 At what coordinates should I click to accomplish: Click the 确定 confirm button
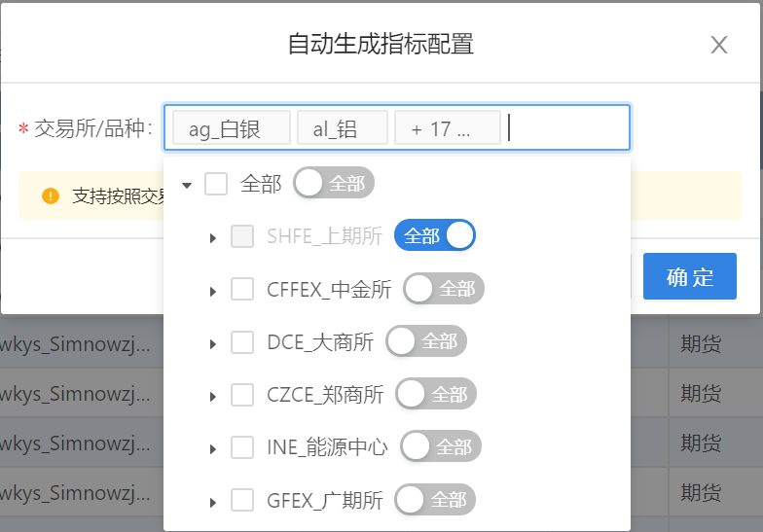689,276
